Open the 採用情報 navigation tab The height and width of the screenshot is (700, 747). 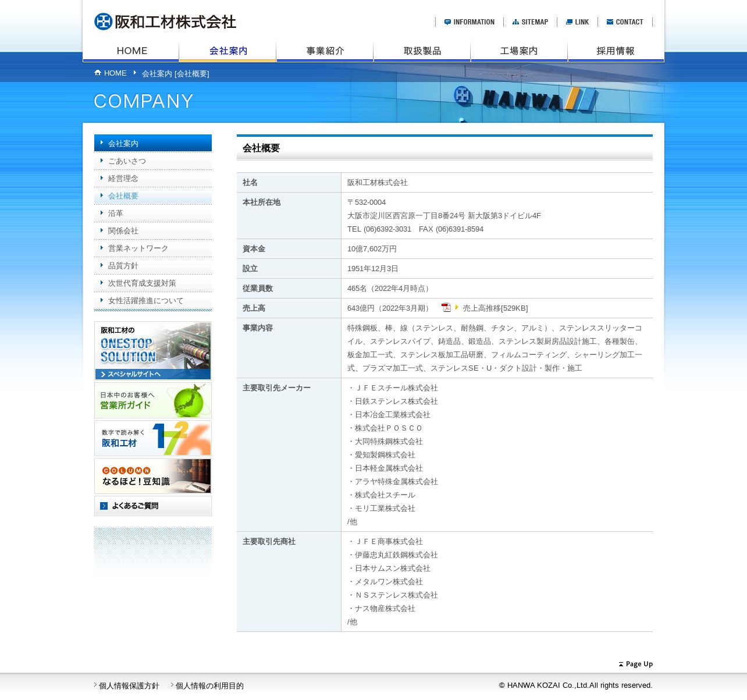tap(616, 51)
